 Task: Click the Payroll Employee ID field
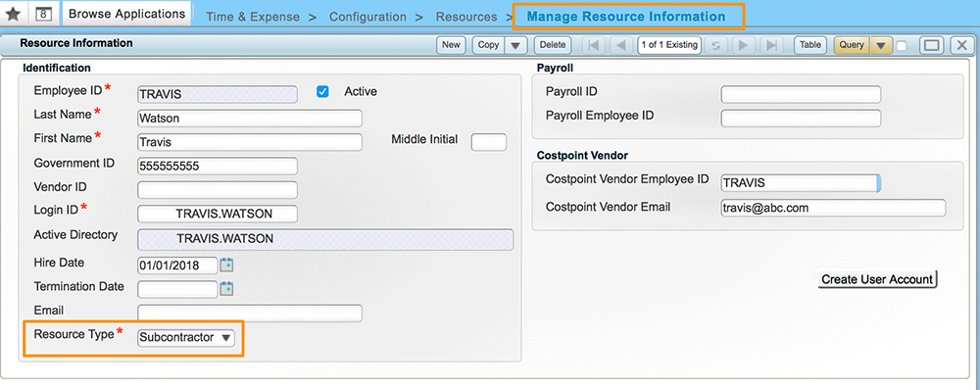pos(801,119)
